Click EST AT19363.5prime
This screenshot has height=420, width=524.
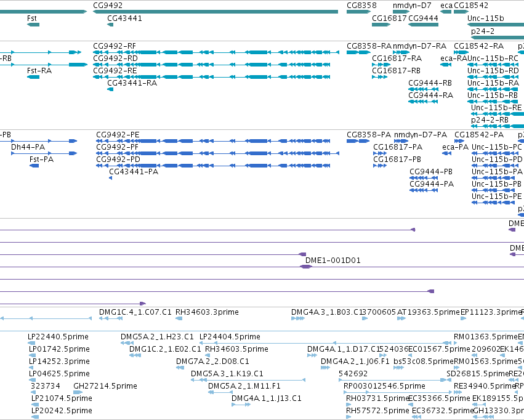pyautogui.click(x=429, y=312)
